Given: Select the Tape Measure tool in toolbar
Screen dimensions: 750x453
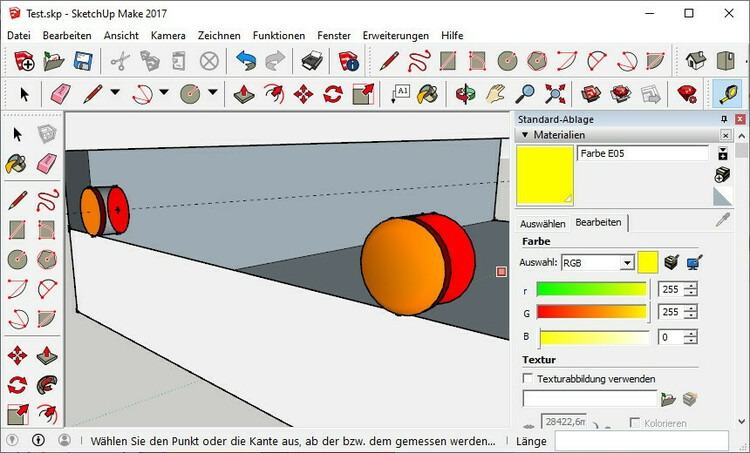Looking at the screenshot, I should pos(726,94).
